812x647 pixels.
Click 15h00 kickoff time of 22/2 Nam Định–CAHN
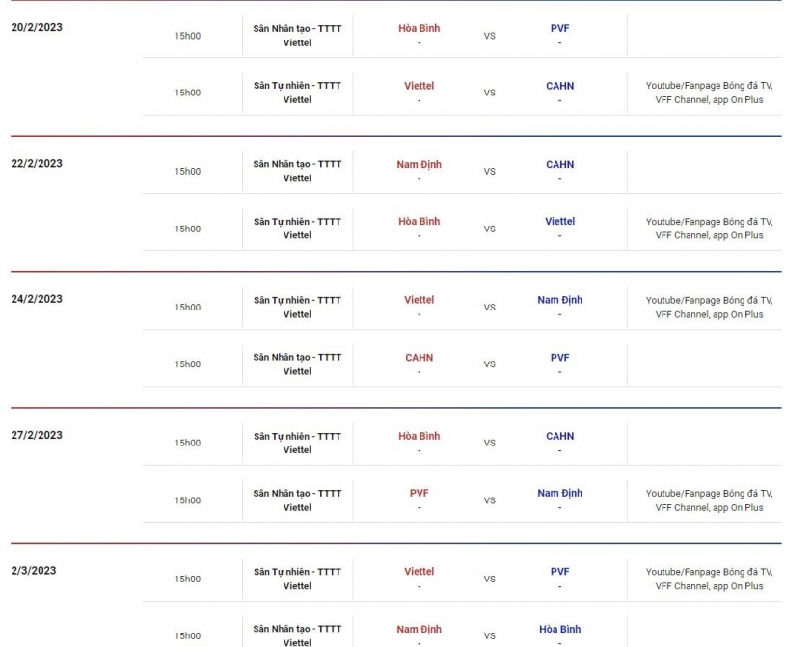187,172
